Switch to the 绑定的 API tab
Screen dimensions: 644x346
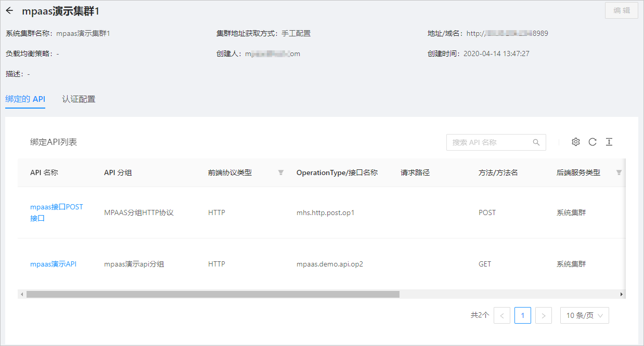[25, 99]
